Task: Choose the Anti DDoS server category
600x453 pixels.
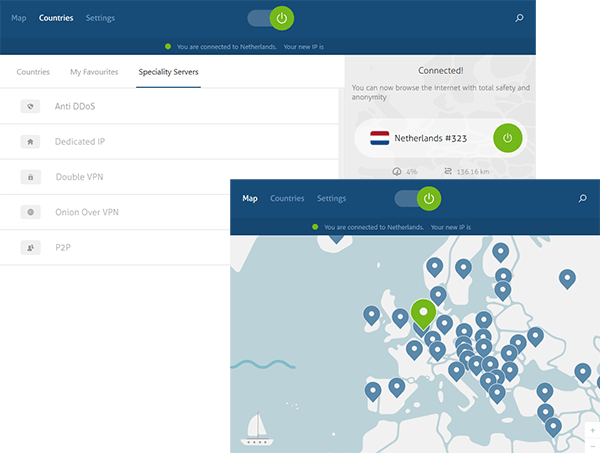Action: tap(169, 106)
